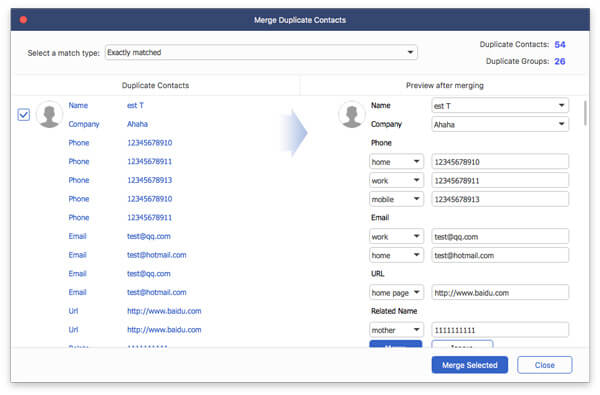
Task: Uncheck the est T duplicate contact checkbox
Action: (24, 114)
